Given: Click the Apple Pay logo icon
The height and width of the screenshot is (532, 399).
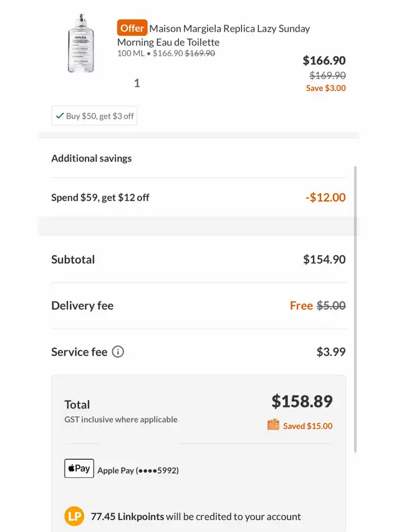Looking at the screenshot, I should pos(79,468).
